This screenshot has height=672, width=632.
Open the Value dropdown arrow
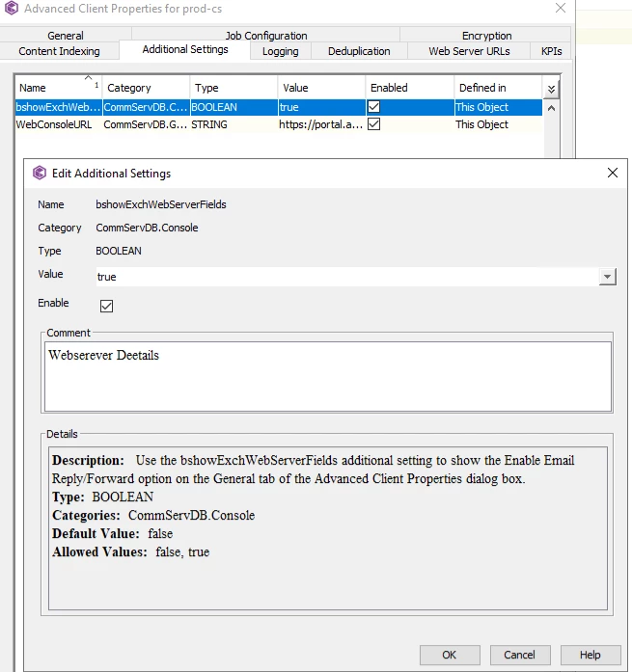607,277
